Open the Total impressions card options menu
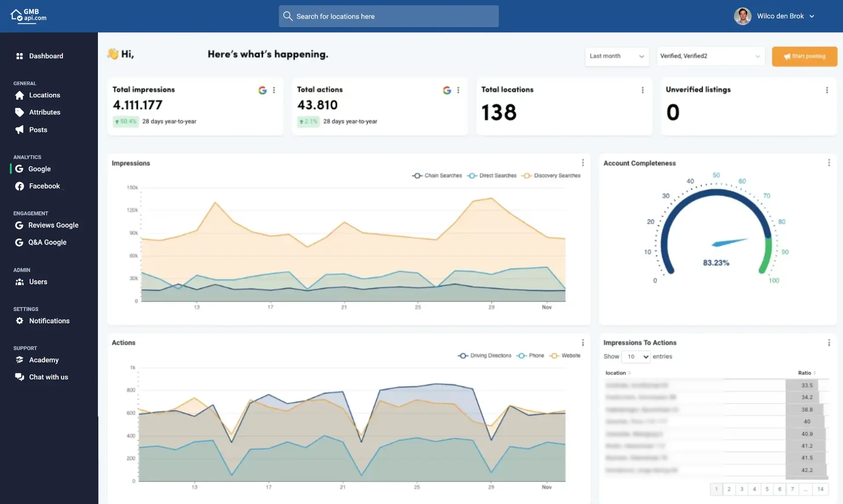The image size is (843, 504). click(274, 90)
